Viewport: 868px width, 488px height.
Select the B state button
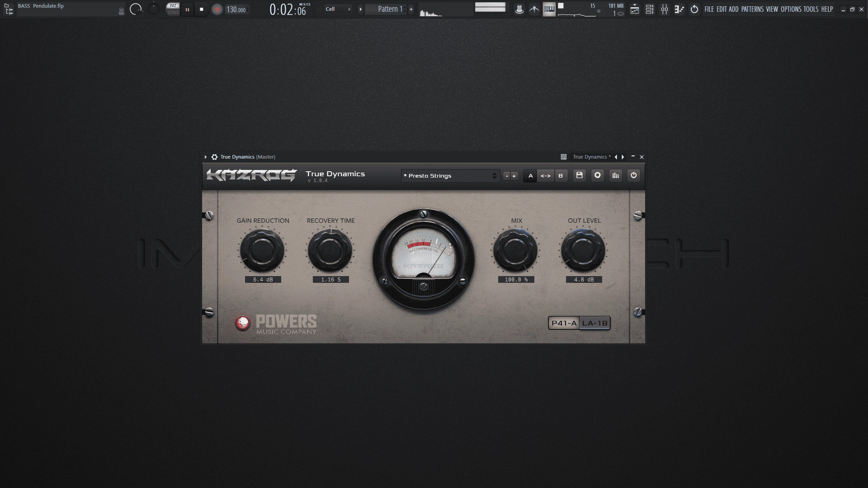tap(561, 176)
